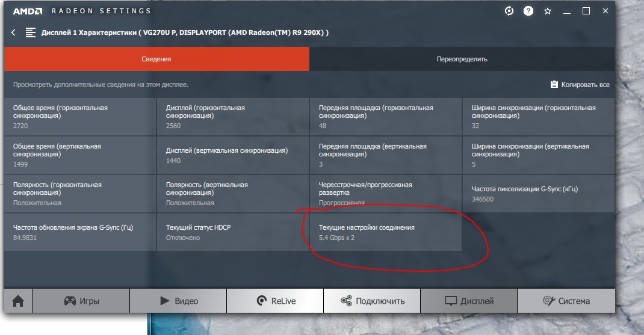Select vertical total time value 1499

coord(20,164)
